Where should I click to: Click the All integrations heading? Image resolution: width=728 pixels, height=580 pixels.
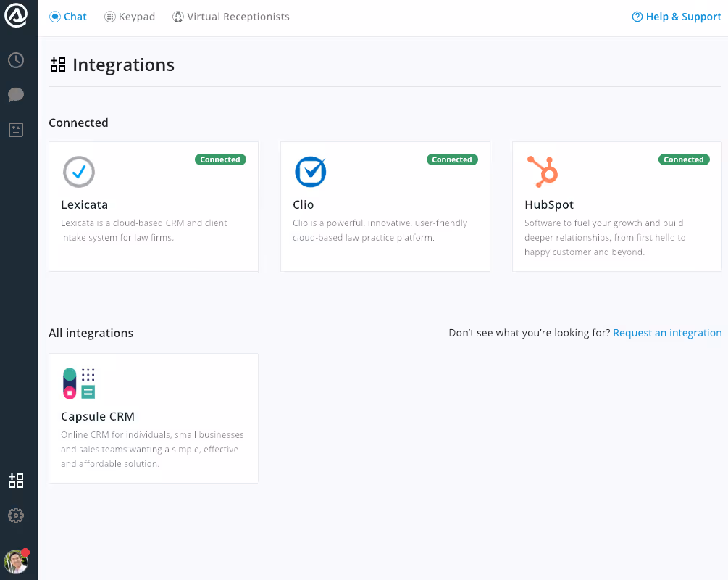pyautogui.click(x=91, y=333)
